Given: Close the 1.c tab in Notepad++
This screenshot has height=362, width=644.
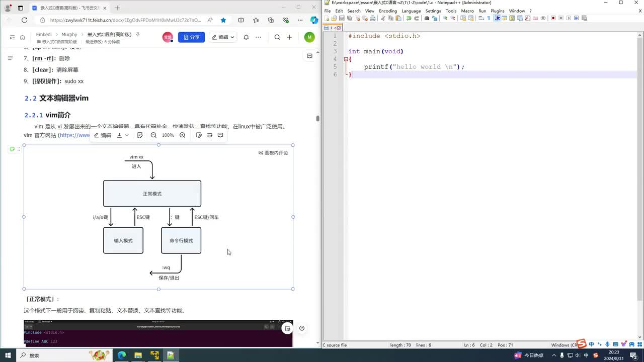Looking at the screenshot, I should 339,28.
